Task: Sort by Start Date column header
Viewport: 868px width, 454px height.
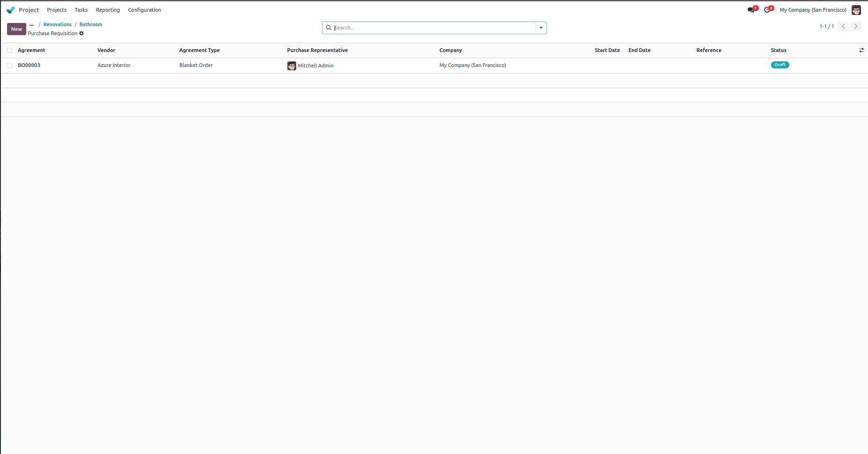Action: [x=607, y=50]
